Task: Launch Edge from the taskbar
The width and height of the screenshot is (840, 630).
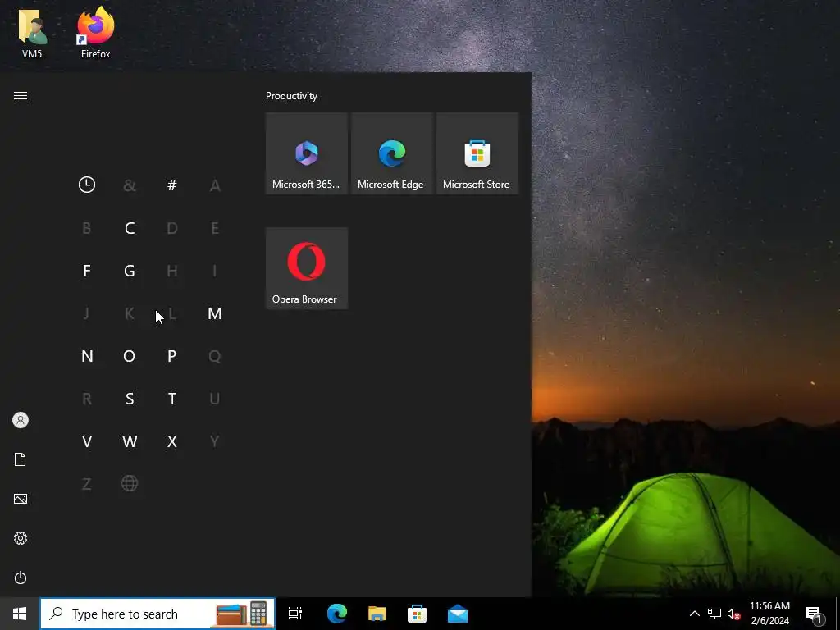Action: (x=337, y=614)
